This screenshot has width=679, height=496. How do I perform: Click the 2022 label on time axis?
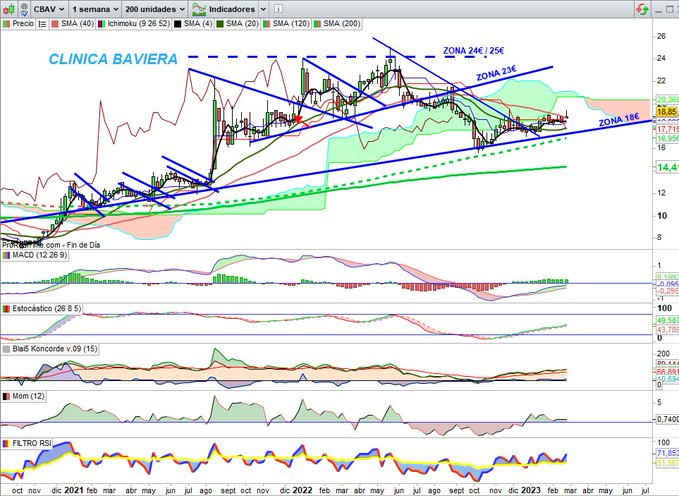click(302, 490)
